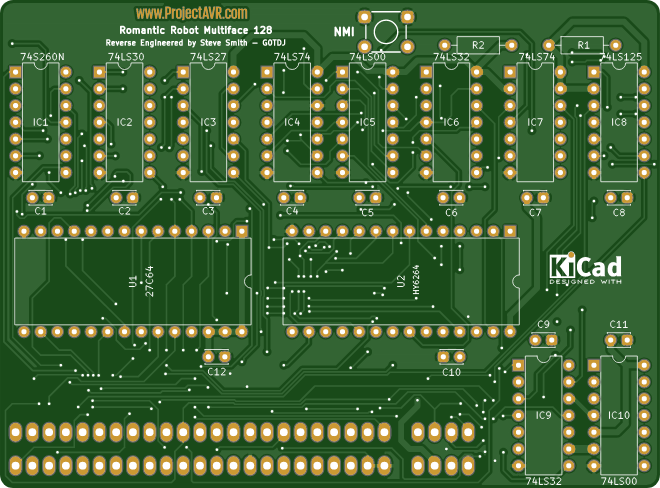The image size is (660, 488).
Task: Select the U2 HY6264 RAM footprint
Action: pyautogui.click(x=401, y=282)
